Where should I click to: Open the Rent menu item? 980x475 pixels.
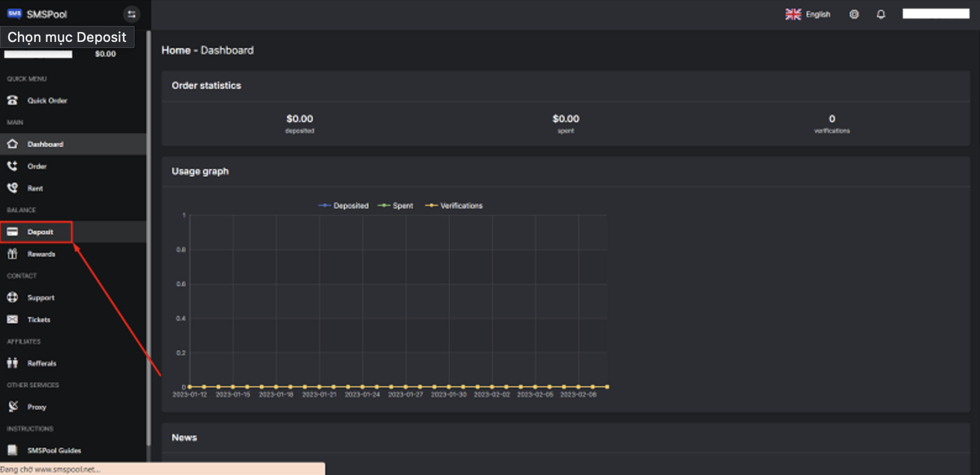click(35, 188)
